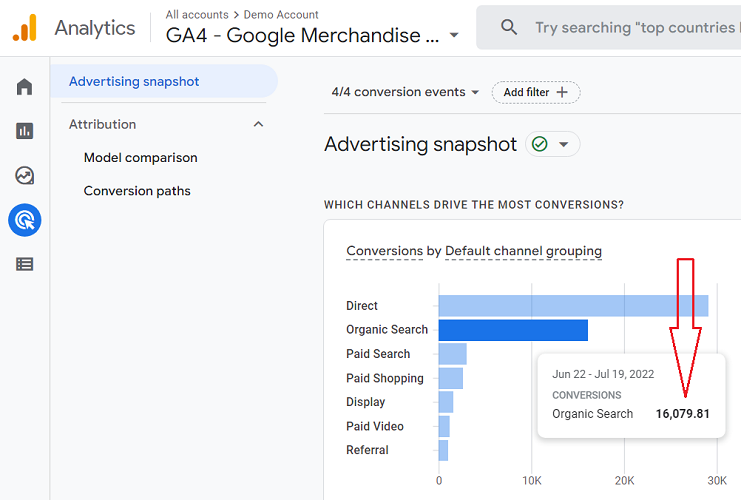Select Advertising snapshot in the menu
741x500 pixels.
(x=164, y=81)
